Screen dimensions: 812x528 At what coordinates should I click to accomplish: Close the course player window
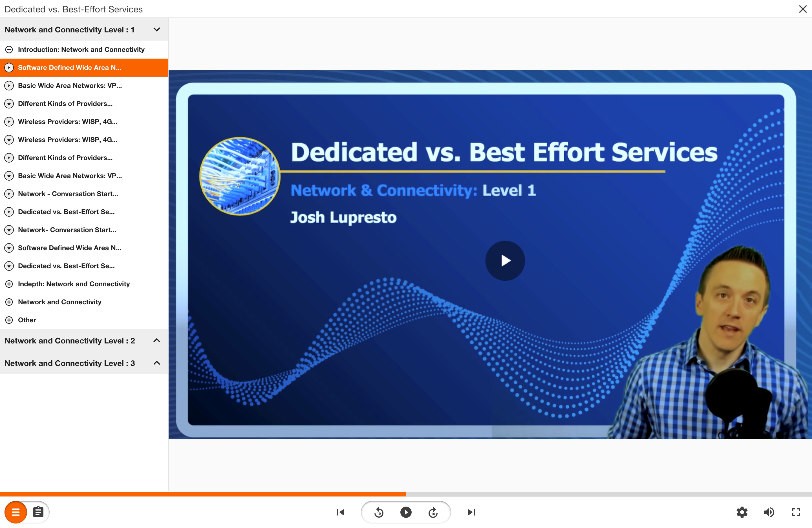(803, 9)
